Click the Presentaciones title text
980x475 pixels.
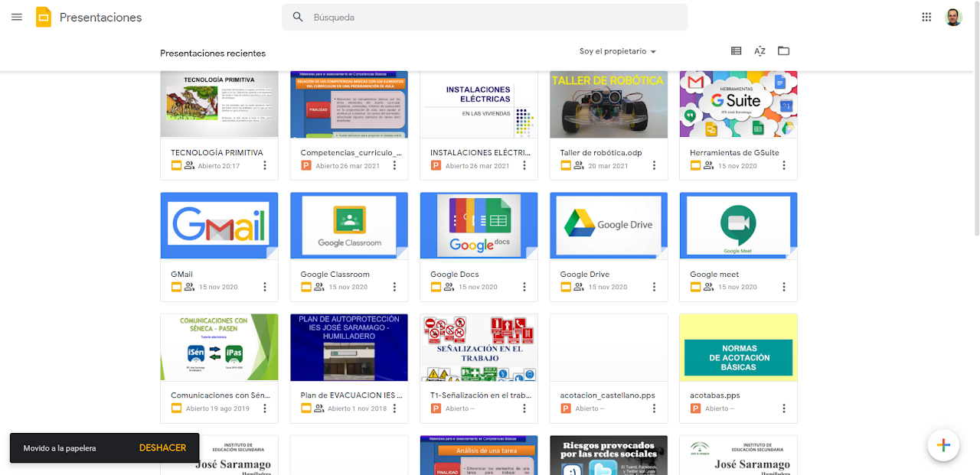[100, 18]
